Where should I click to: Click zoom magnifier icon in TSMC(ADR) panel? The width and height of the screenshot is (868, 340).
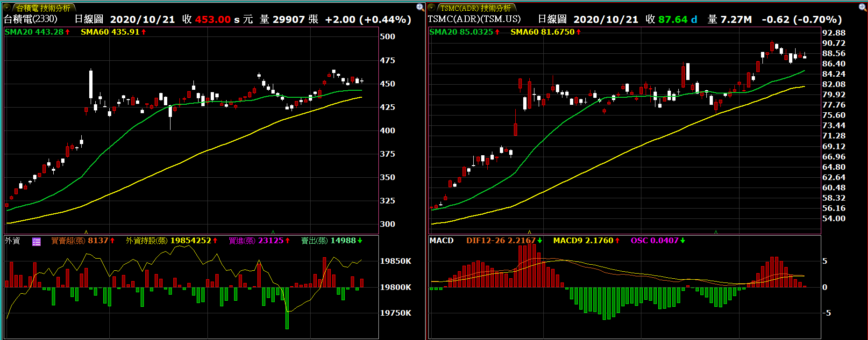tap(862, 7)
